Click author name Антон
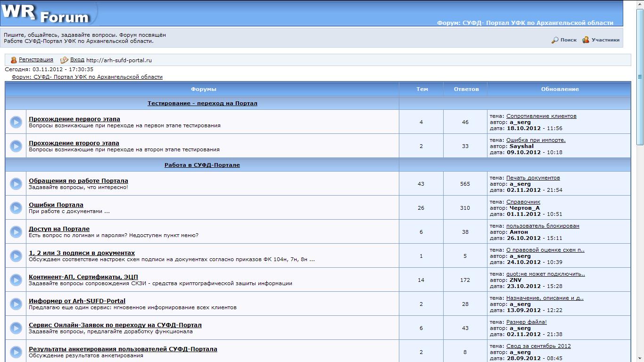Image resolution: width=644 pixels, height=362 pixels. (519, 232)
